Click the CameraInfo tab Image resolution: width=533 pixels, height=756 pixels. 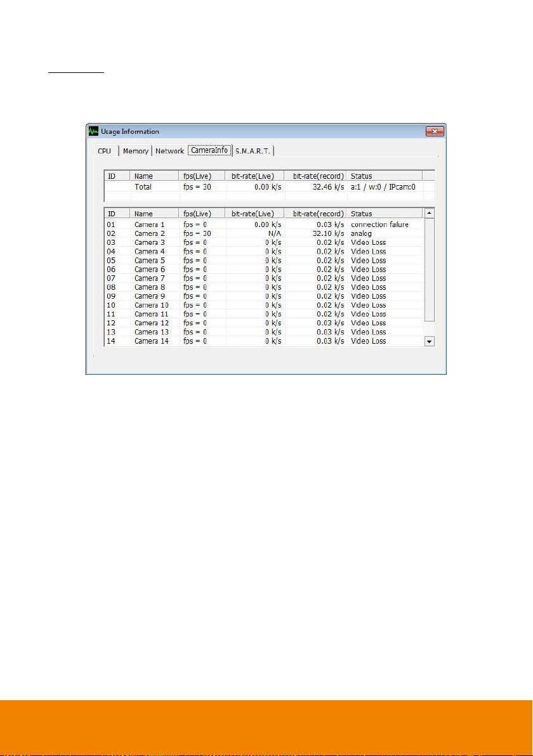pyautogui.click(x=209, y=150)
